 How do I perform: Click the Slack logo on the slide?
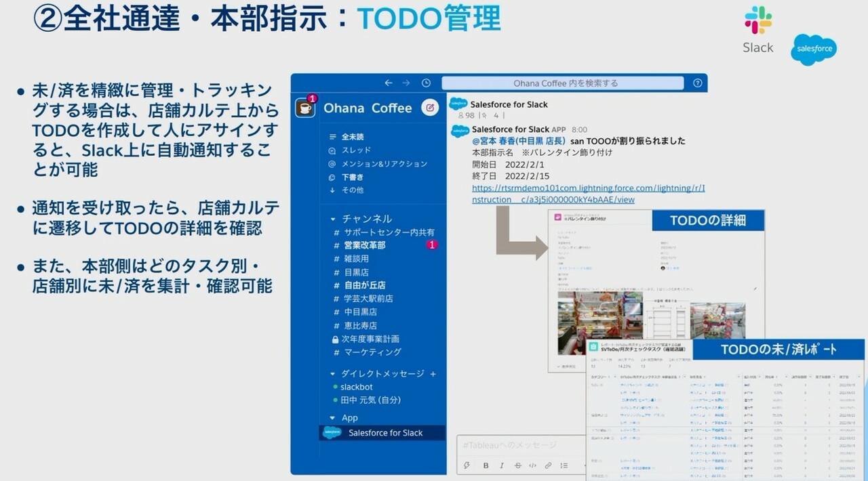(758, 20)
